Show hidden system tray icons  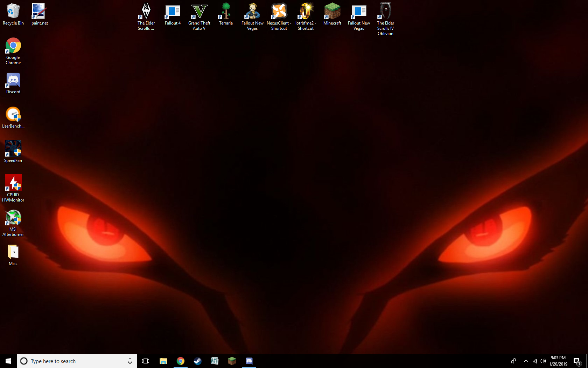(x=526, y=361)
